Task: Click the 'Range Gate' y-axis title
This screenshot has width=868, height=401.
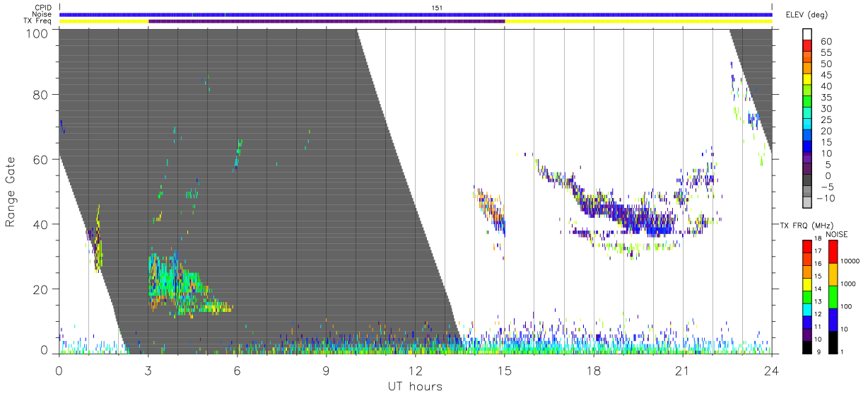Action: coord(11,191)
